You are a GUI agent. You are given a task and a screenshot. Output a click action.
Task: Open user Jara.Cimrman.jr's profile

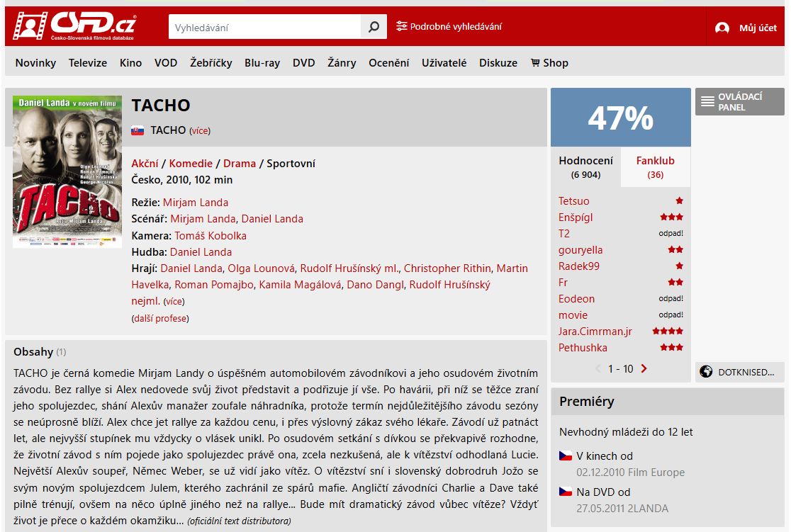pos(595,332)
